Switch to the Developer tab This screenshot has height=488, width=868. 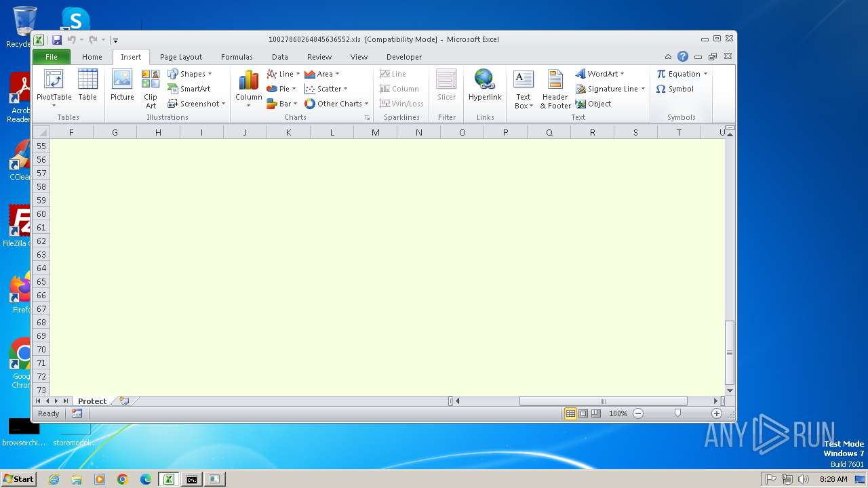pyautogui.click(x=404, y=57)
